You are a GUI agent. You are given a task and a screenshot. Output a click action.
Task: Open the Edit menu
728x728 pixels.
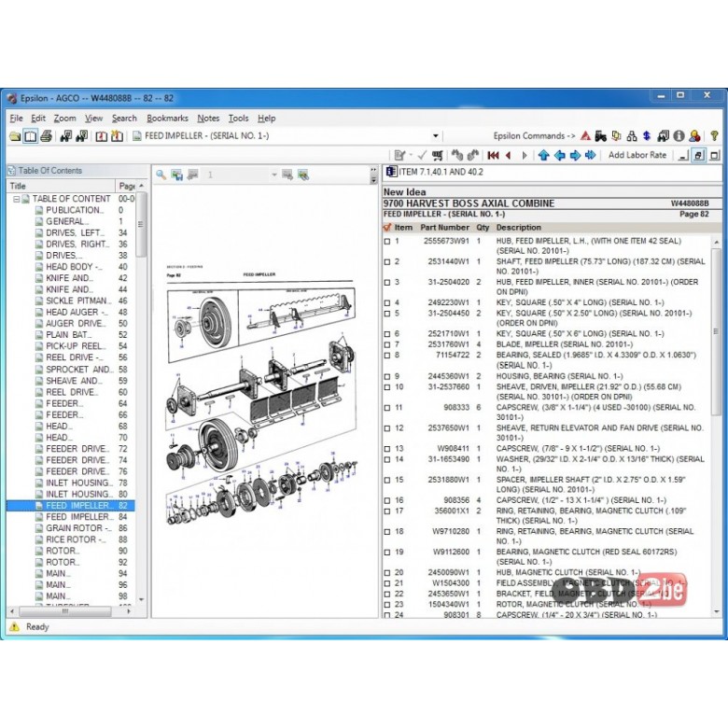tap(38, 119)
